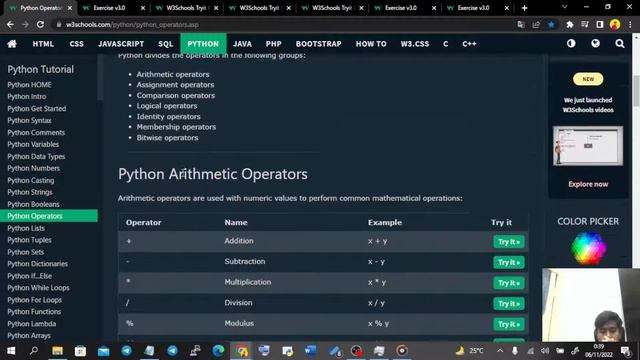Open a new browser tab
The width and height of the screenshot is (640, 360).
(x=524, y=8)
